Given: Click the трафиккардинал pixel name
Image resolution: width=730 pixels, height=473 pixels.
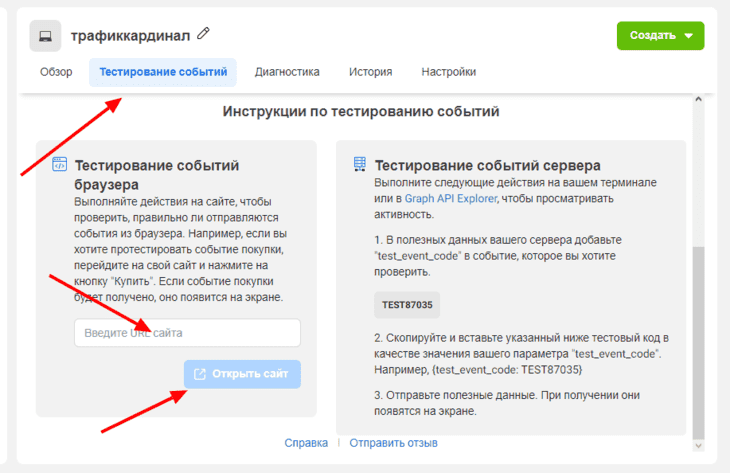Looking at the screenshot, I should 130,36.
